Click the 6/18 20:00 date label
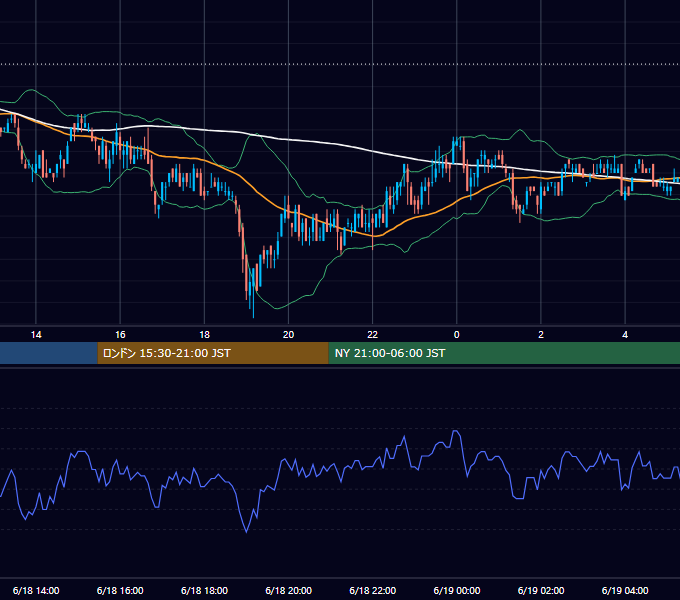This screenshot has width=680, height=600. [x=288, y=590]
